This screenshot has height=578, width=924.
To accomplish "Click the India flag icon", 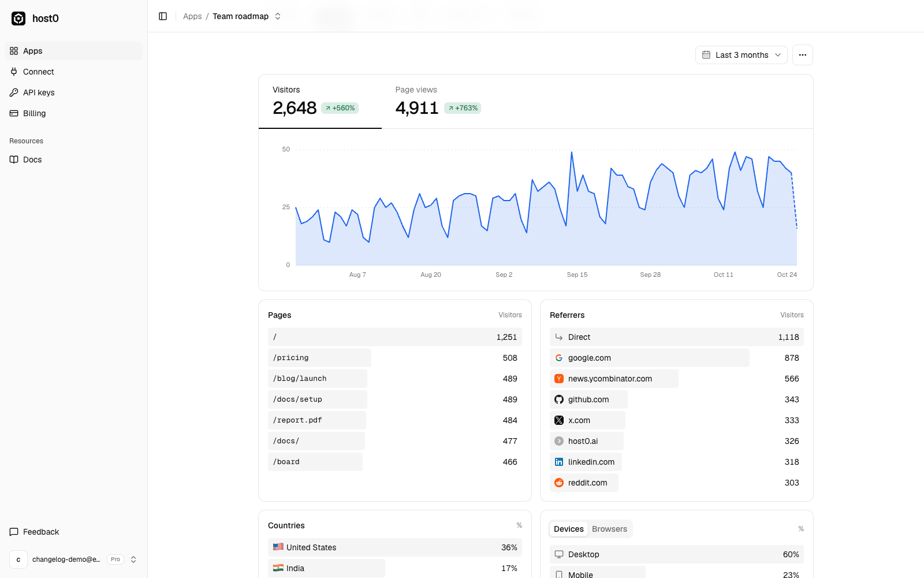I will tap(278, 568).
